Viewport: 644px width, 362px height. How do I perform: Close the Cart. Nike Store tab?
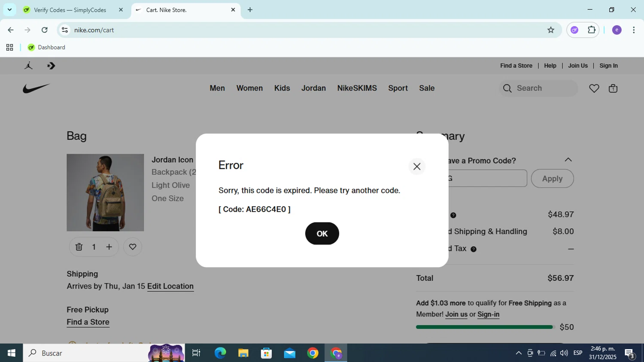pos(233,10)
